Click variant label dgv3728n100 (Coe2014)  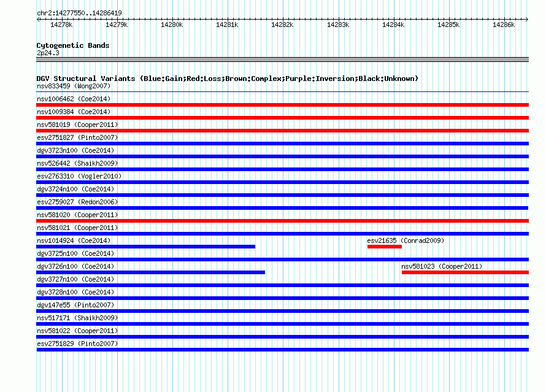(x=75, y=292)
